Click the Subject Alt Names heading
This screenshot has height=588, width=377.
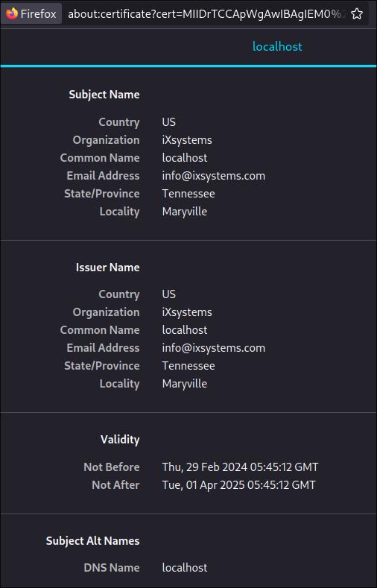tap(93, 541)
